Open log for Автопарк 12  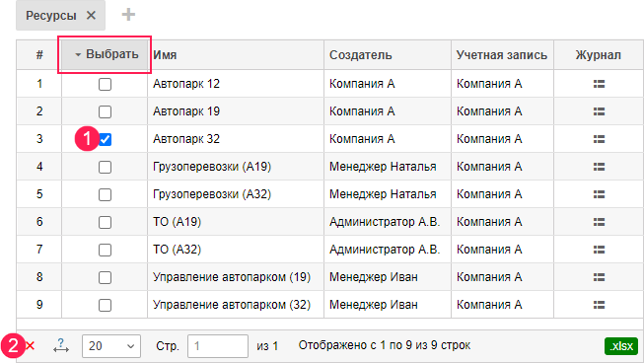coord(599,84)
